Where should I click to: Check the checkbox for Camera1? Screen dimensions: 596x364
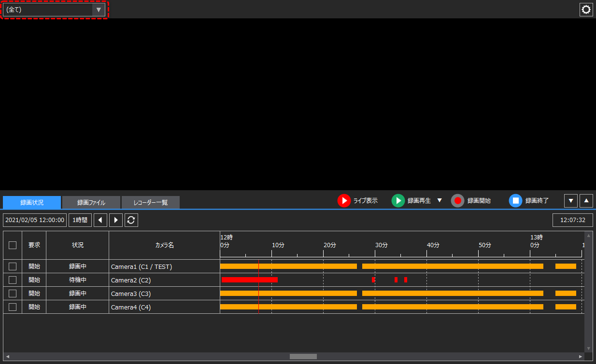[x=12, y=266]
